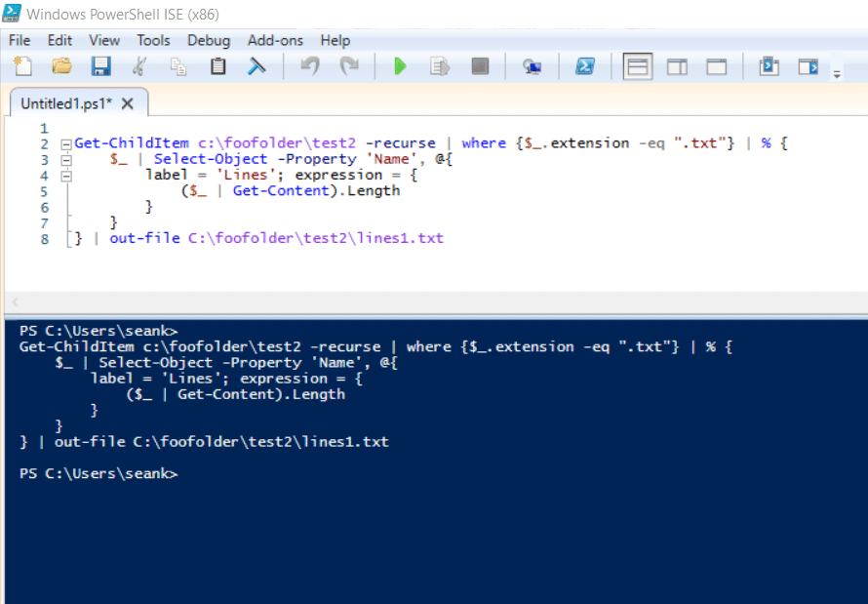Click the out-file line in the console

pos(204,442)
